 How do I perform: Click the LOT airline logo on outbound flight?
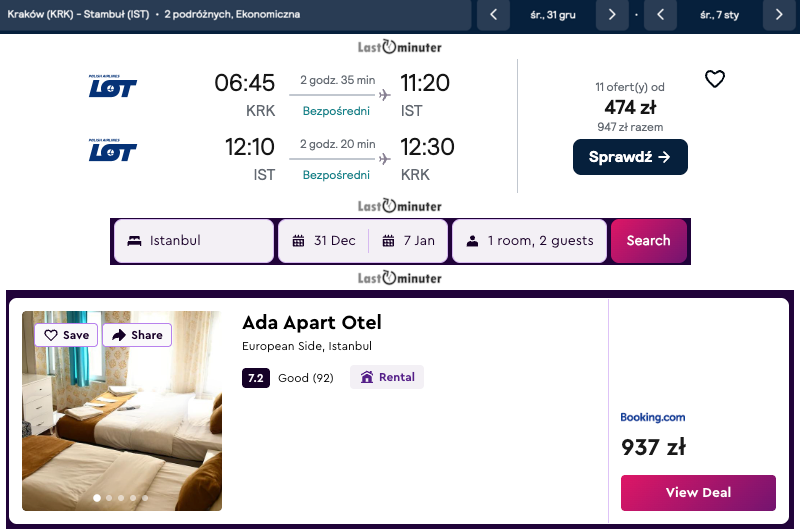(113, 88)
